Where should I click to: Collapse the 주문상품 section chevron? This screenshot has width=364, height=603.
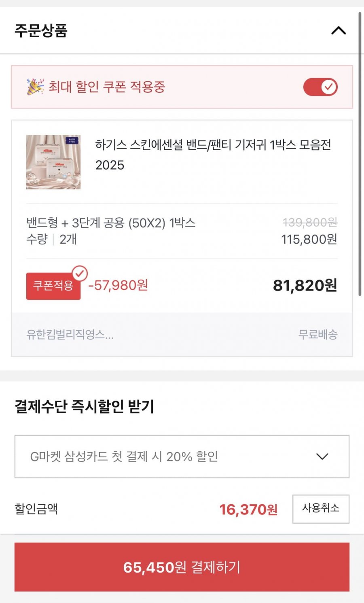click(x=339, y=30)
